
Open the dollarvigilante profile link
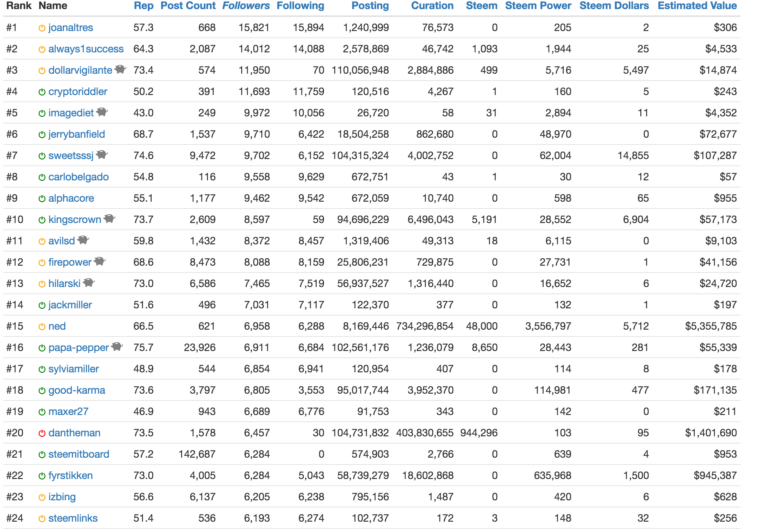click(x=81, y=70)
